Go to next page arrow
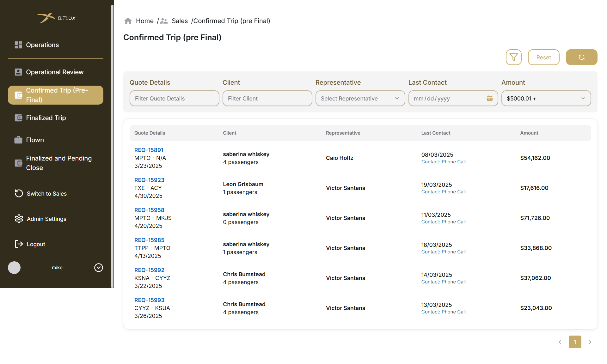The width and height of the screenshot is (607, 364). coord(590,342)
